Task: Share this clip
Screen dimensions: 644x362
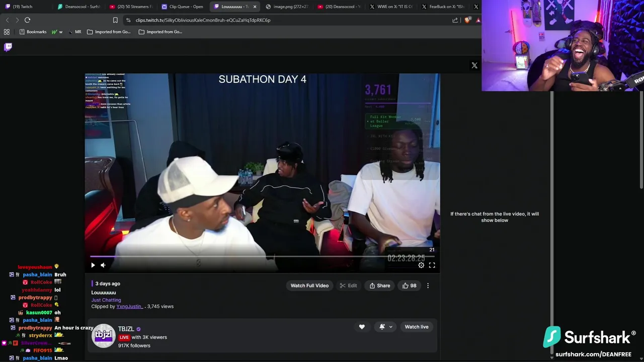Action: click(380, 286)
